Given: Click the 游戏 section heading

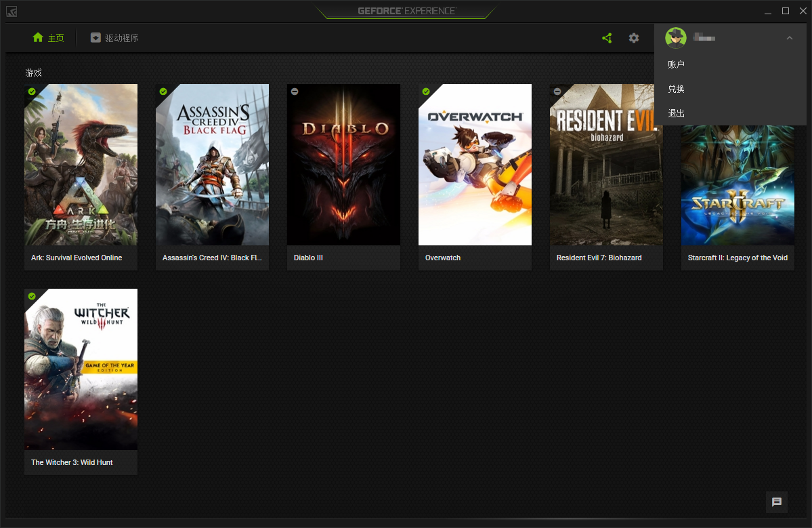Looking at the screenshot, I should [x=34, y=73].
